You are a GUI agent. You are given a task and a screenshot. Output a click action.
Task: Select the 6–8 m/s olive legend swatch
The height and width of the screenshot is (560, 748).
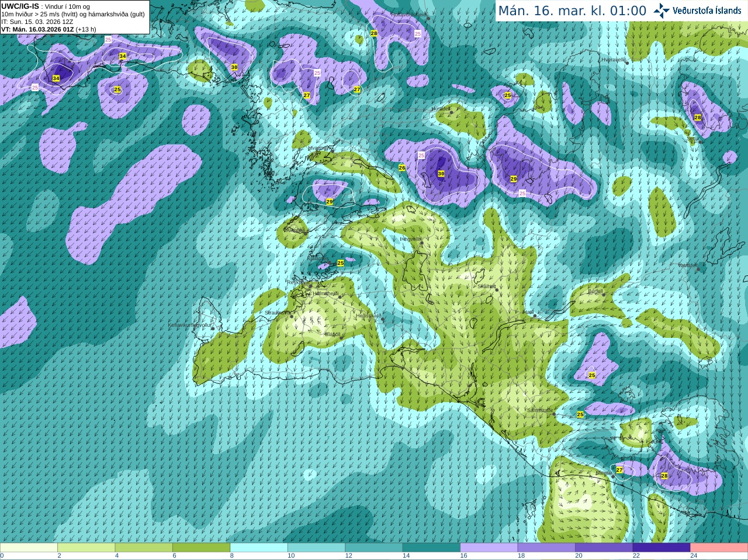tap(201, 548)
